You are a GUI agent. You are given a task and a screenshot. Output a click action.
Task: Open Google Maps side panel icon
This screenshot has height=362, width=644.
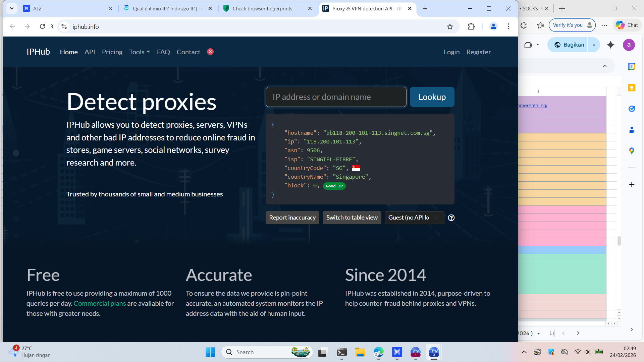point(632,151)
